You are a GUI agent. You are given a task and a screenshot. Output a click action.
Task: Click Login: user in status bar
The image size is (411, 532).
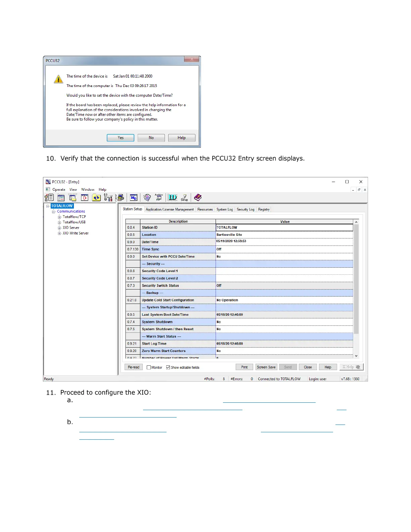pos(318,379)
